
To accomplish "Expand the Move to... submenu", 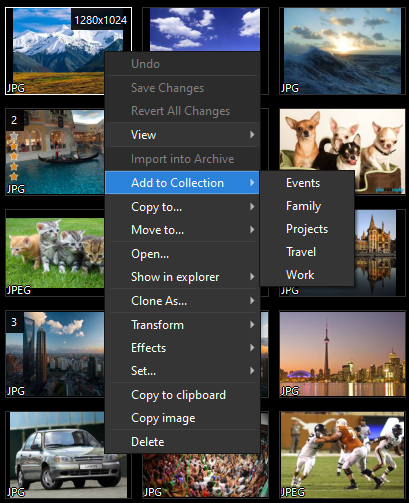I will (182, 230).
